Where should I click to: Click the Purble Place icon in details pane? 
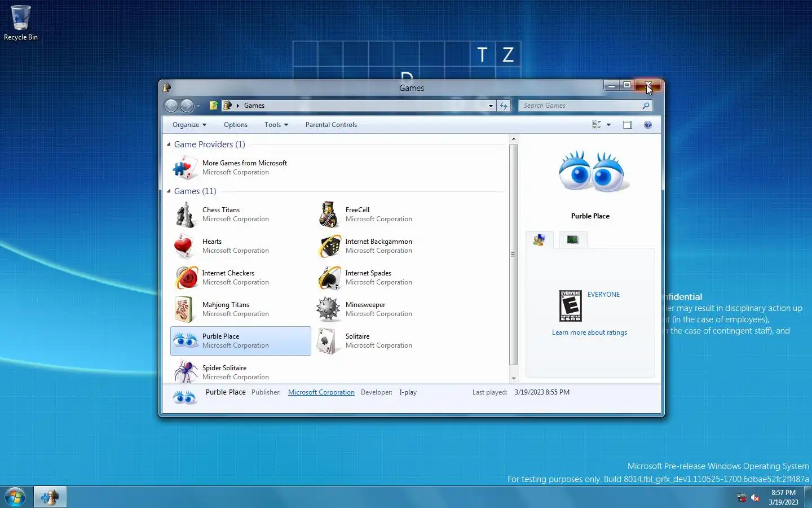pos(185,398)
